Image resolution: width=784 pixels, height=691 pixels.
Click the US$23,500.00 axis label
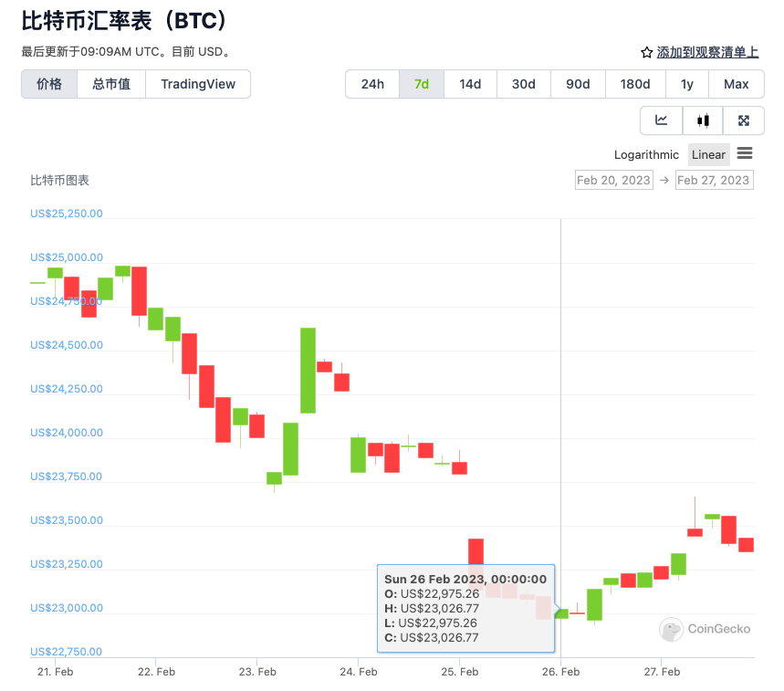click(x=67, y=520)
